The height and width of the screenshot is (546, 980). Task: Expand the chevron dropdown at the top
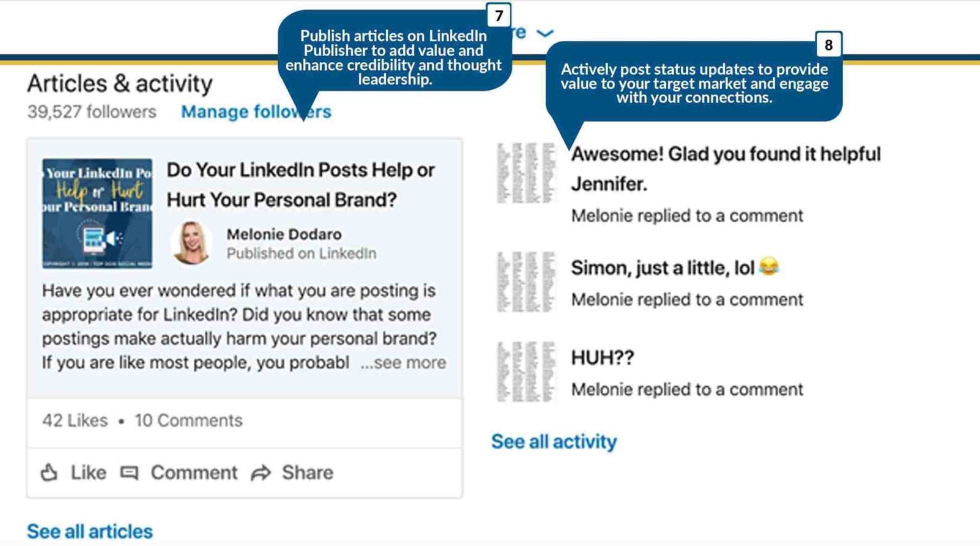[x=544, y=33]
